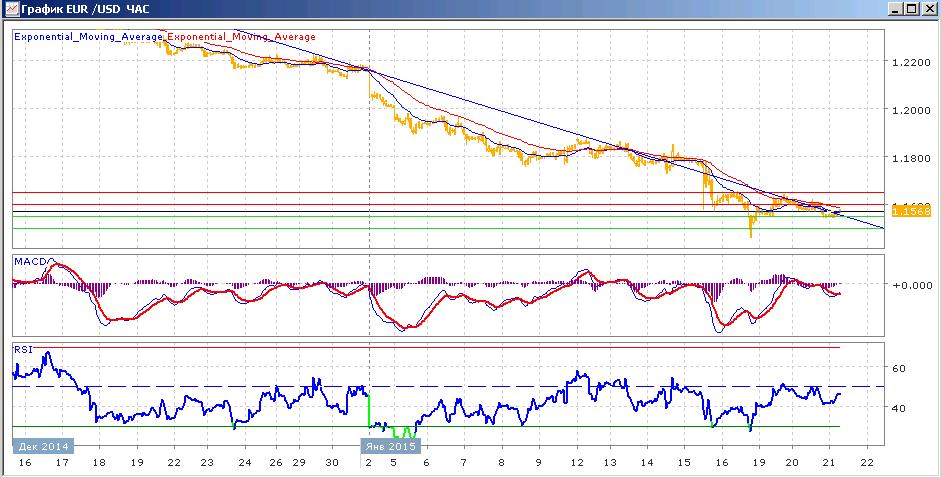This screenshot has width=942, height=478.
Task: Click the Янв 2015 month marker
Action: [390, 446]
